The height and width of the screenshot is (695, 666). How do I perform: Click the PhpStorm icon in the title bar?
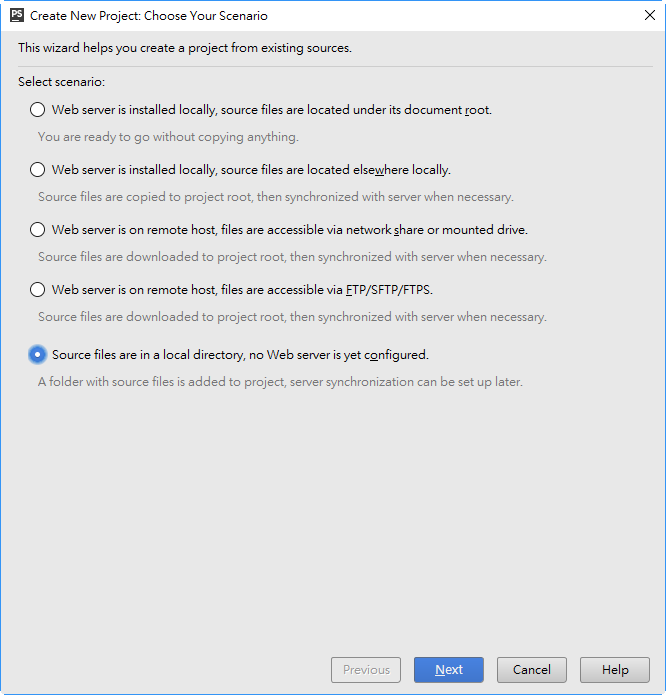[17, 16]
